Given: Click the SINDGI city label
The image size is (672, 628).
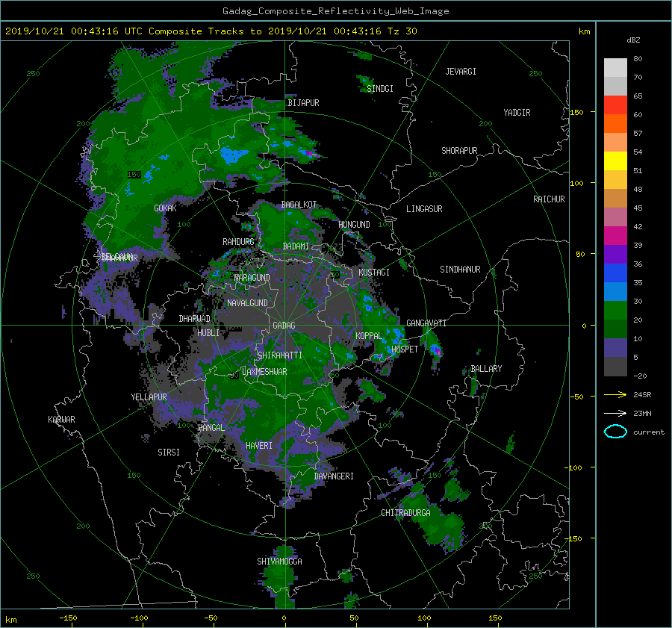Looking at the screenshot, I should coord(380,89).
